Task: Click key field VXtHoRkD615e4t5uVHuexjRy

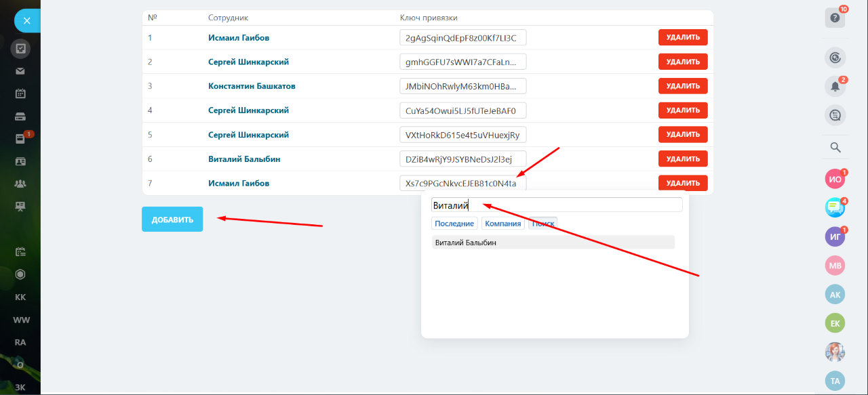Action: click(x=463, y=134)
